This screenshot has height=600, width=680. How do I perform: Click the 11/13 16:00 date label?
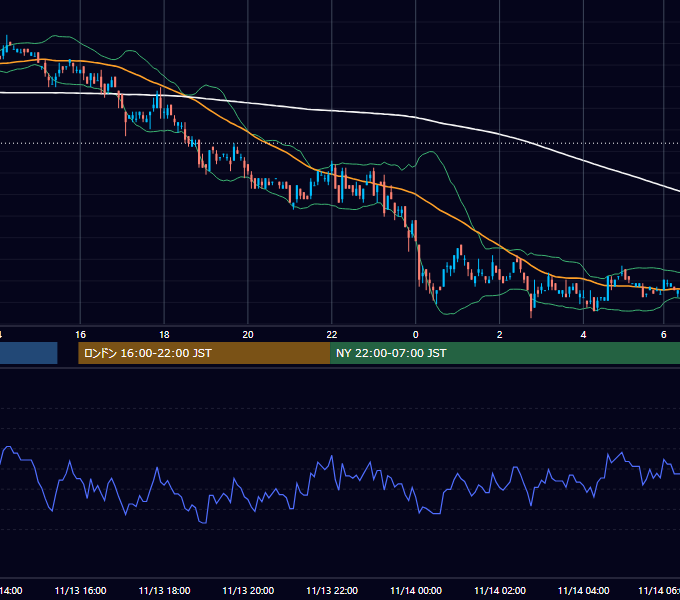tap(80, 590)
